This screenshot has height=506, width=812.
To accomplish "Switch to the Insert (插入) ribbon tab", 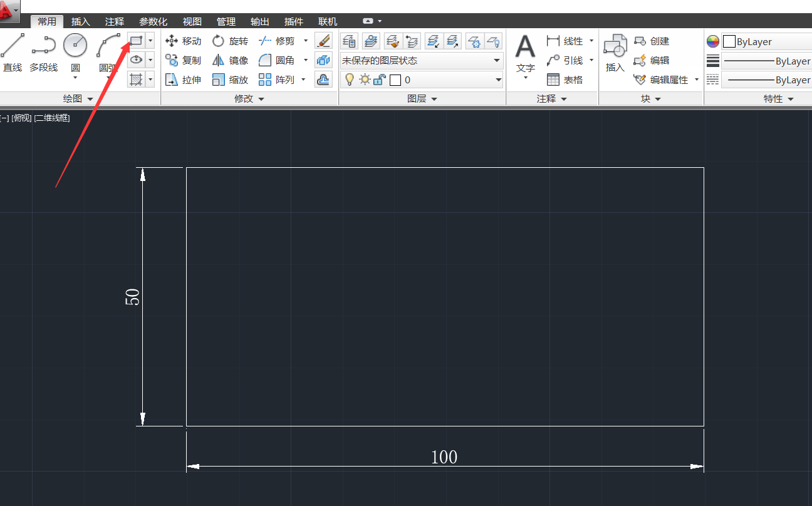I will pos(81,21).
